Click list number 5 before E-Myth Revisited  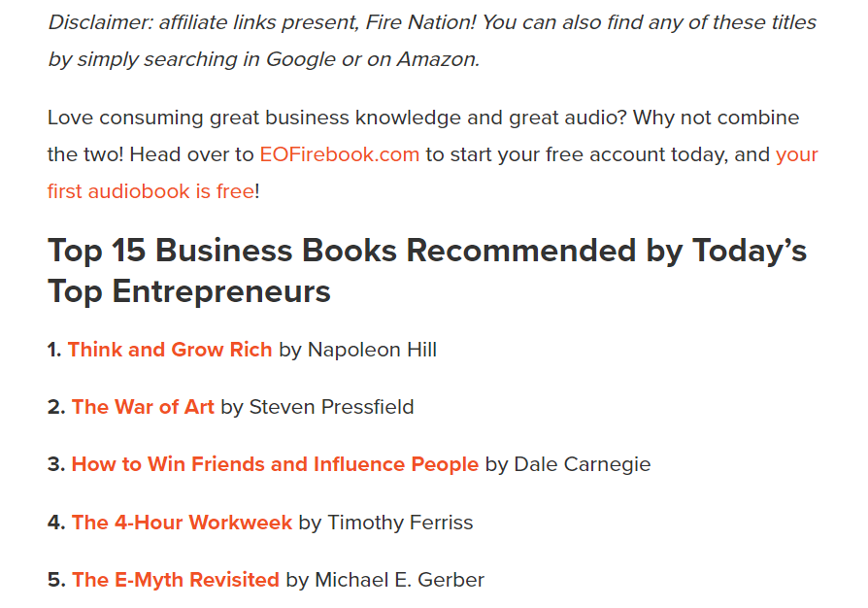[x=56, y=580]
